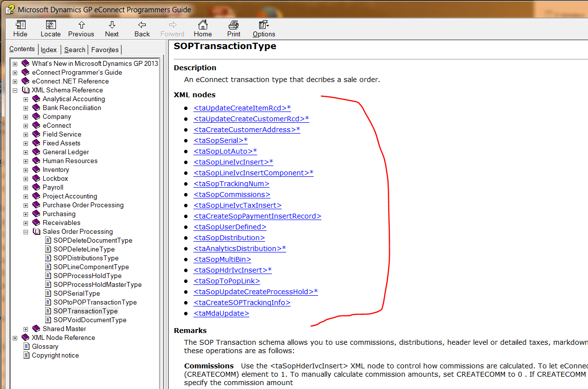Expand the Company tree node

click(26, 117)
